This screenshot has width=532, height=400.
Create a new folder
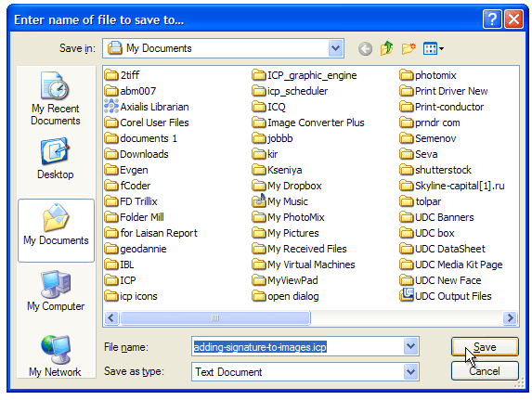coord(409,48)
